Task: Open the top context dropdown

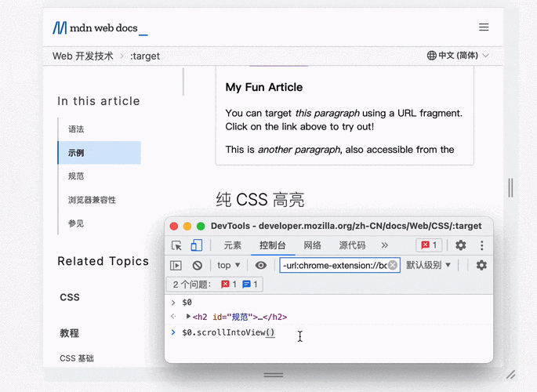Action: tap(228, 265)
